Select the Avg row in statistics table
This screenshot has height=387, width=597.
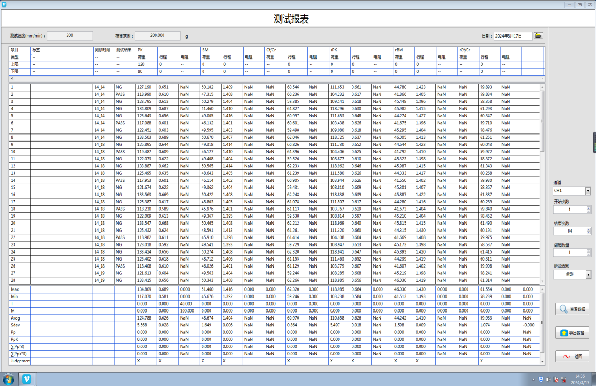click(274, 318)
